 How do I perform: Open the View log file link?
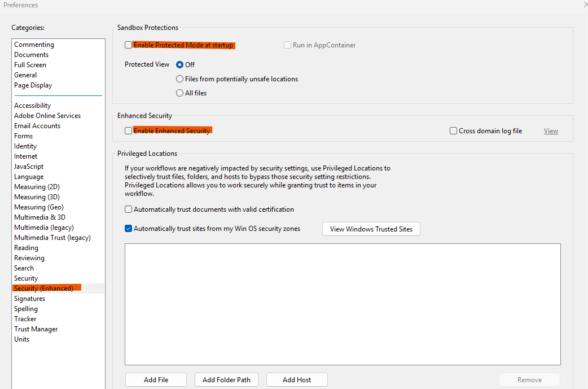tap(551, 130)
